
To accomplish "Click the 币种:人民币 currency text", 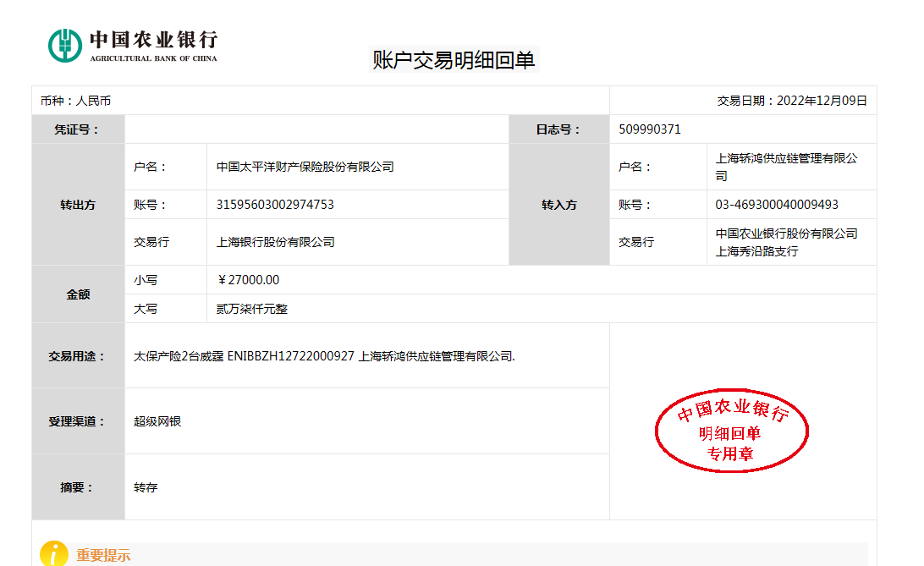I will click(75, 101).
